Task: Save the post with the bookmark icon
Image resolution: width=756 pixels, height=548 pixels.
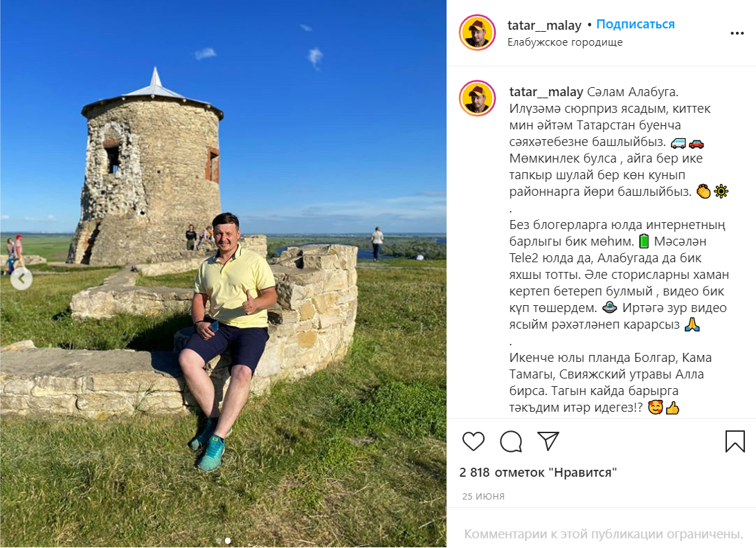Action: [735, 441]
